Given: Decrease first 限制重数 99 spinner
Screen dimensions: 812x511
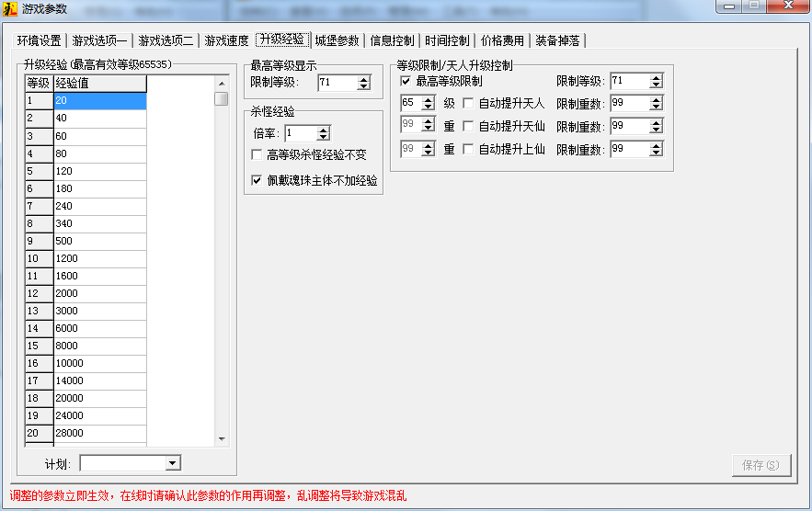Looking at the screenshot, I should tap(656, 108).
